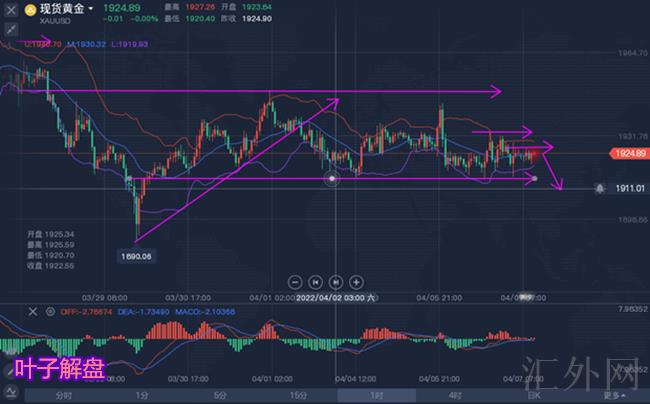Switch to the 分时 timeframe tab
This screenshot has height=404, width=650.
[x=64, y=395]
